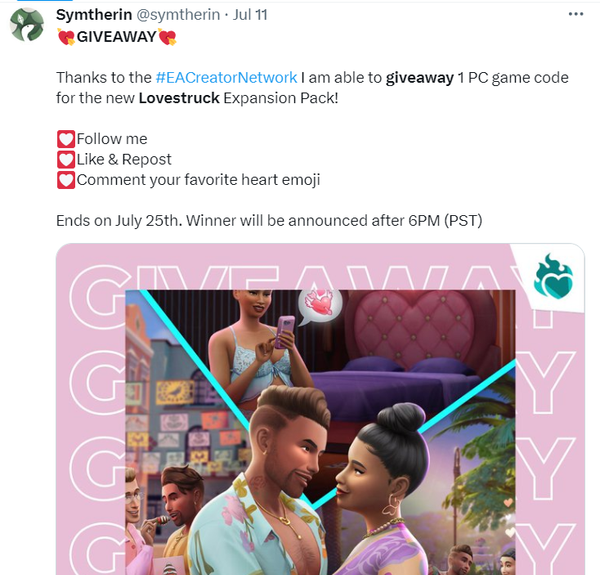
Task: Click the bold Lovestruck text
Action: 179,98
